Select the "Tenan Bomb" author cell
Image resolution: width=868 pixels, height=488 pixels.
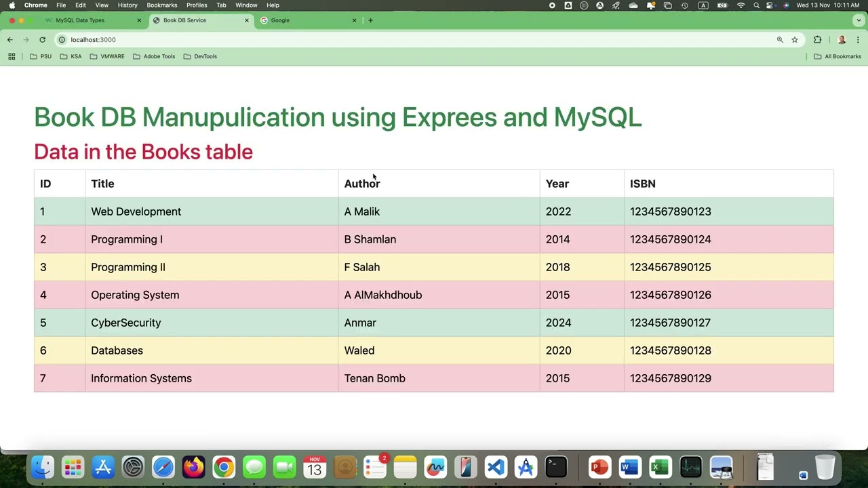439,378
